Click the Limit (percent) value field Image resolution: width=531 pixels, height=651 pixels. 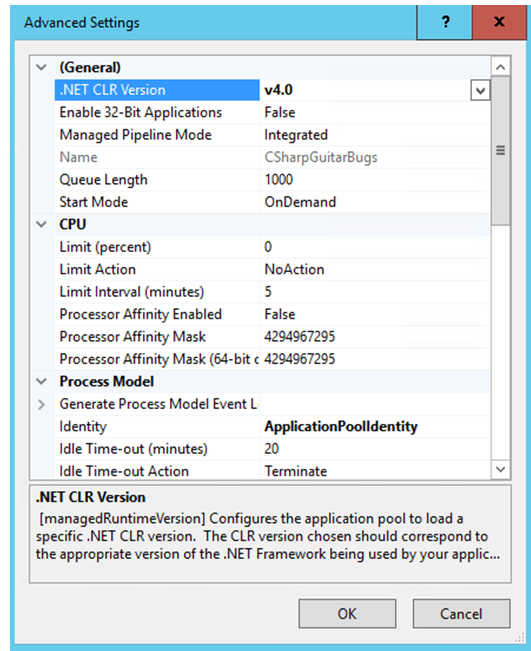click(375, 247)
